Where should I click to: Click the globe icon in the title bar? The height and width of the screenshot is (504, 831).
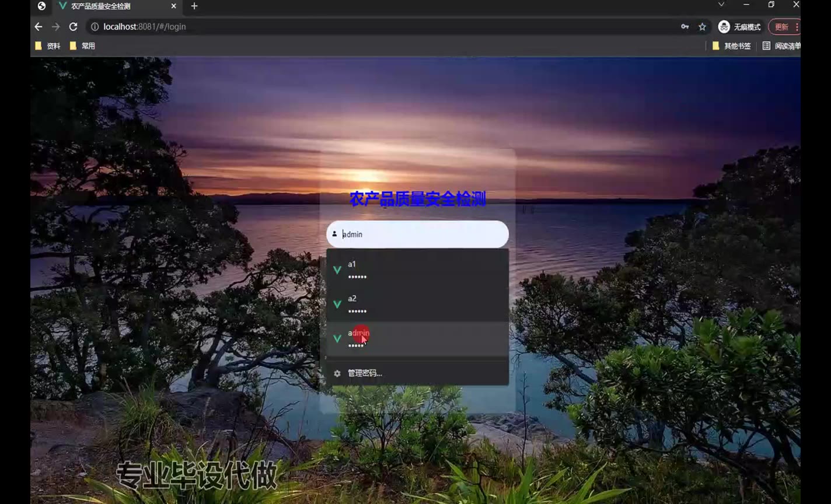pyautogui.click(x=41, y=6)
